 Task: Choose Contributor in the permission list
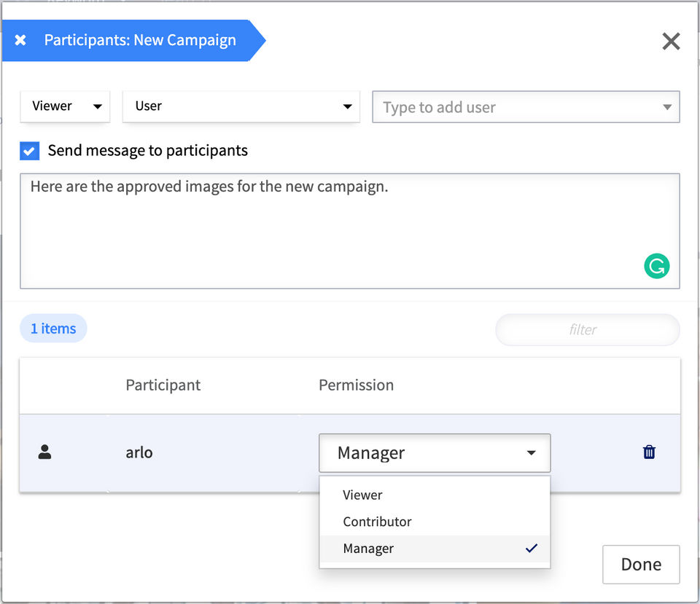coord(378,522)
